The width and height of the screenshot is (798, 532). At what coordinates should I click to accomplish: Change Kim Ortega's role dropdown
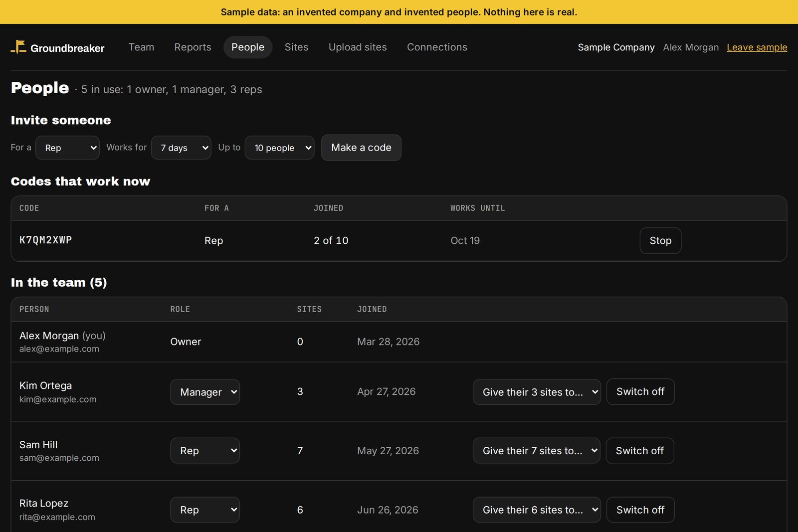tap(205, 392)
